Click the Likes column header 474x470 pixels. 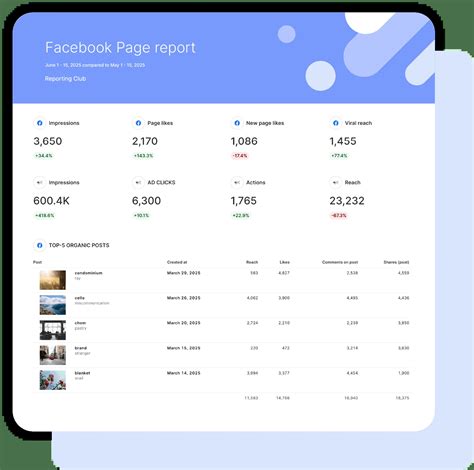pyautogui.click(x=284, y=262)
